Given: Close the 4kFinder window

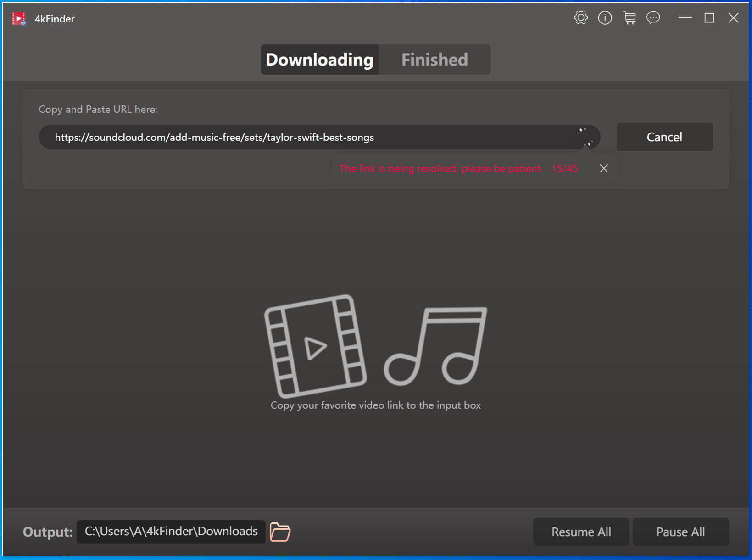Looking at the screenshot, I should click(733, 18).
